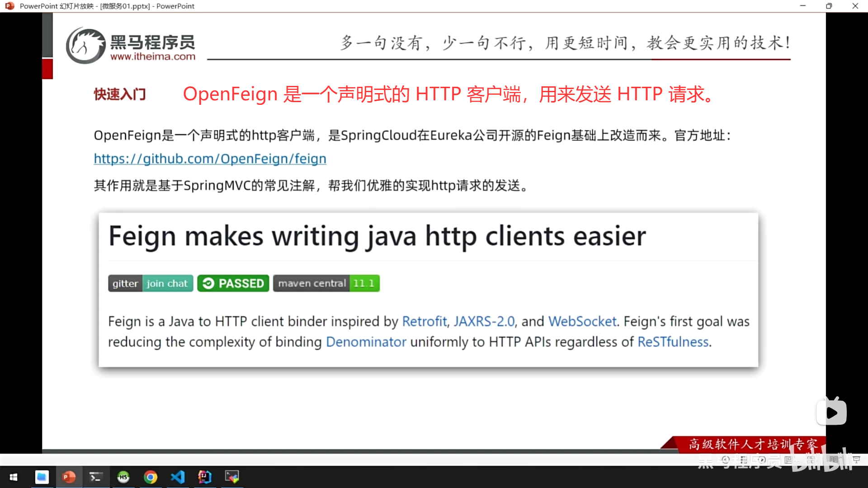Click the gitter join chat badge
Image resolution: width=868 pixels, height=488 pixels.
click(150, 283)
